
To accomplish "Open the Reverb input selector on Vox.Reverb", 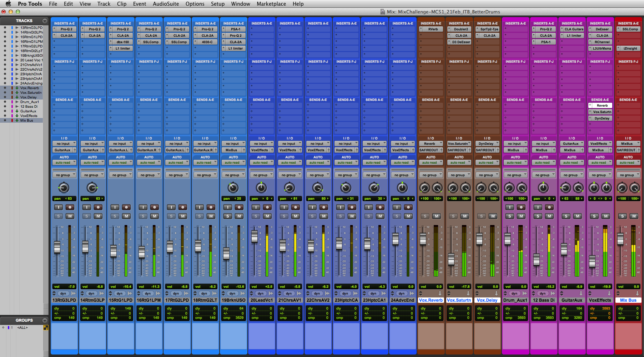I will [431, 144].
